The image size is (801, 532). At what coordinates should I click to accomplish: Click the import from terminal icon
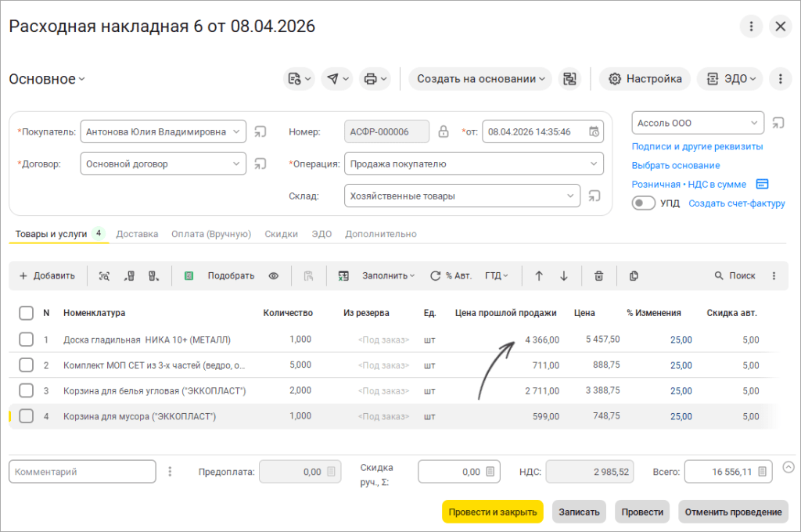[153, 276]
